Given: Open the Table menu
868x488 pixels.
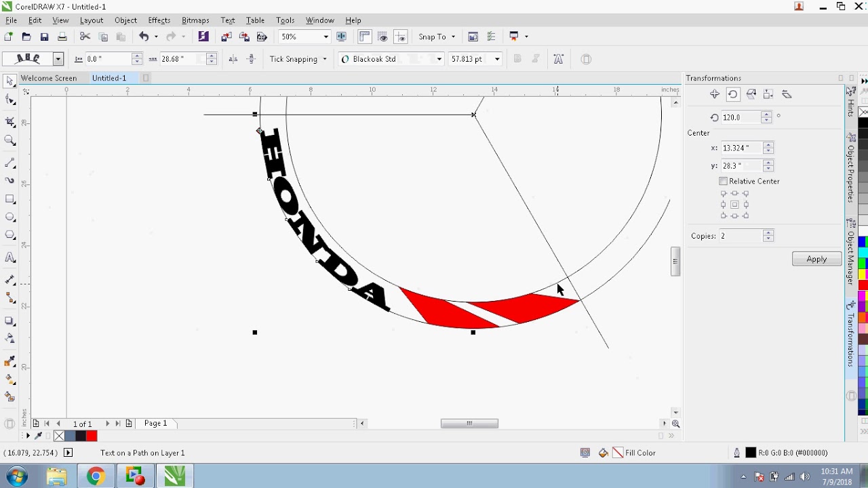Looking at the screenshot, I should (255, 20).
